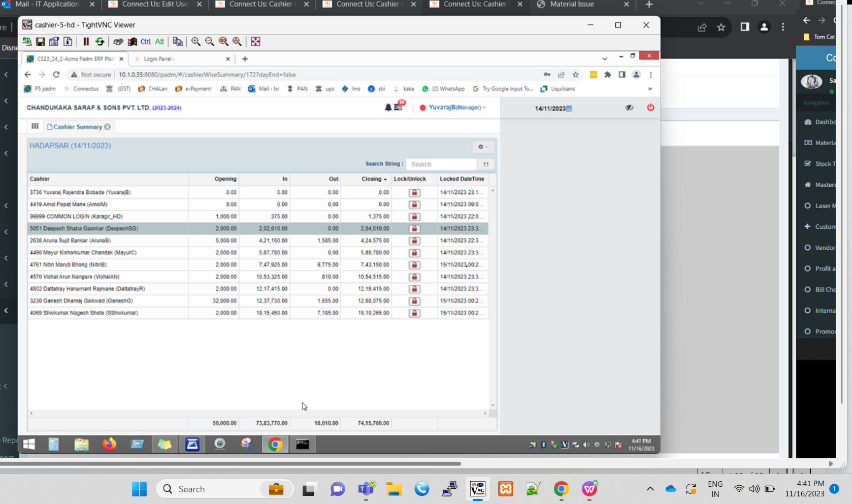The image size is (852, 504).
Task: Click TightVNC New Connection toolbar icon
Action: (x=27, y=42)
